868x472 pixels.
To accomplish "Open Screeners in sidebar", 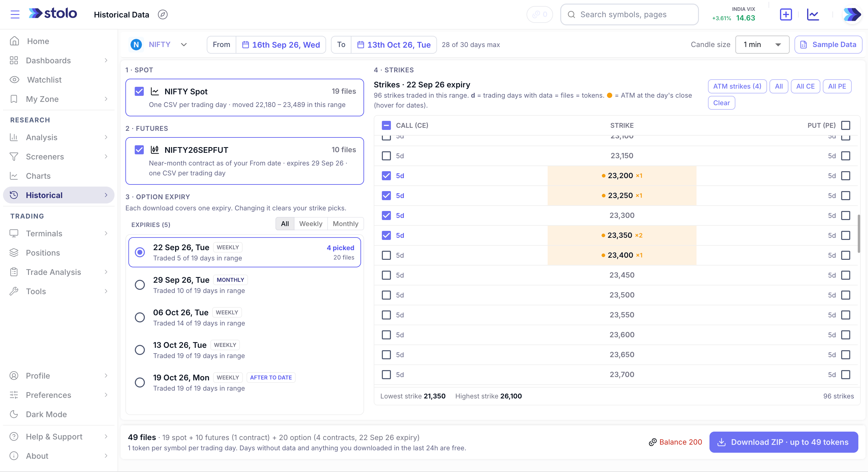I will click(59, 157).
